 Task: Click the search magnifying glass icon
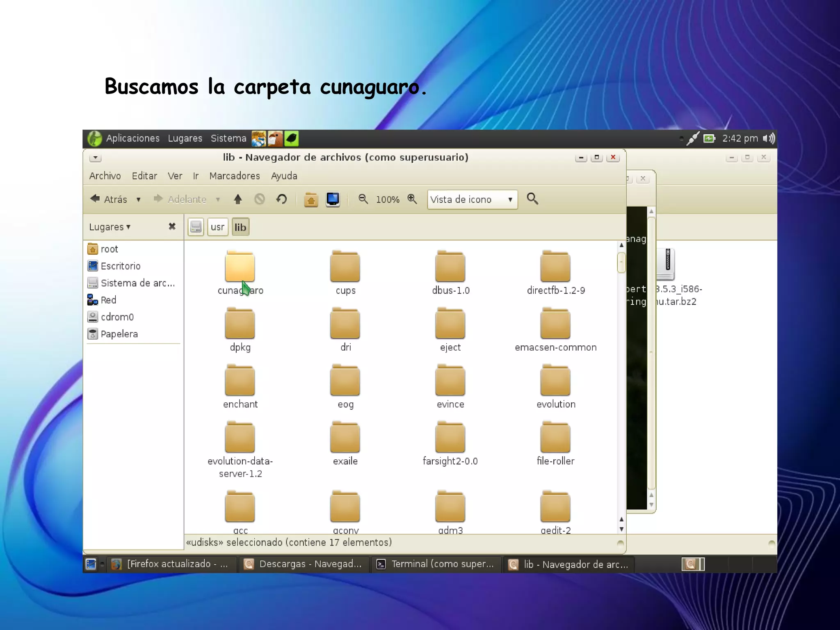(x=532, y=199)
